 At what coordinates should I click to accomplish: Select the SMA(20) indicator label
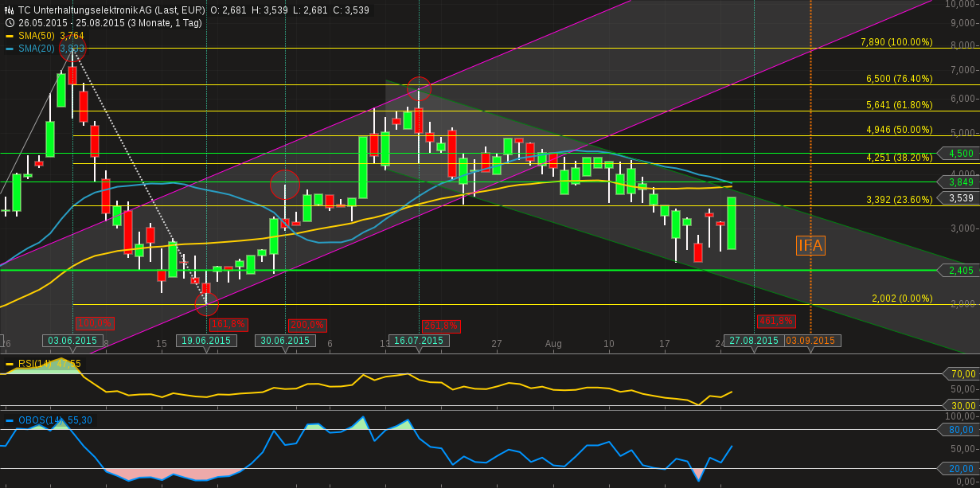(36, 49)
